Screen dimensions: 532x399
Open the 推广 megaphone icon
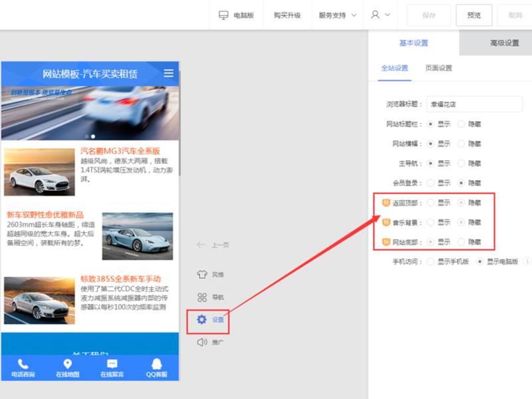pos(202,342)
